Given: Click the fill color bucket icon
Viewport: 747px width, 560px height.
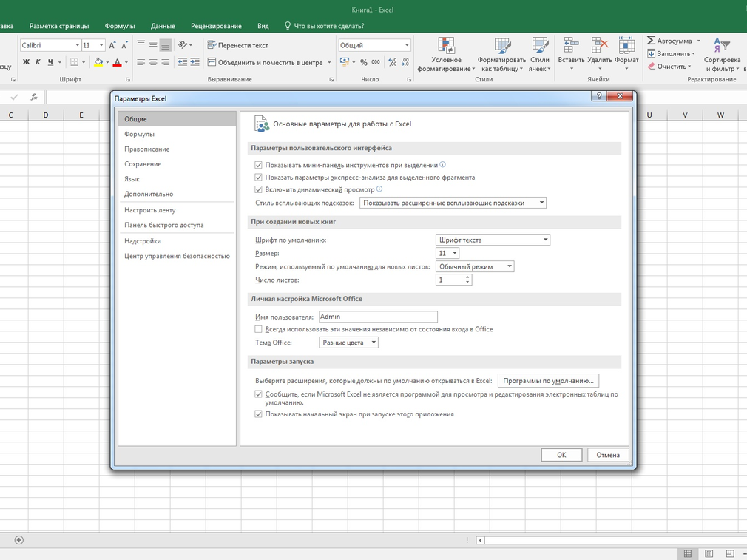Looking at the screenshot, I should point(98,62).
